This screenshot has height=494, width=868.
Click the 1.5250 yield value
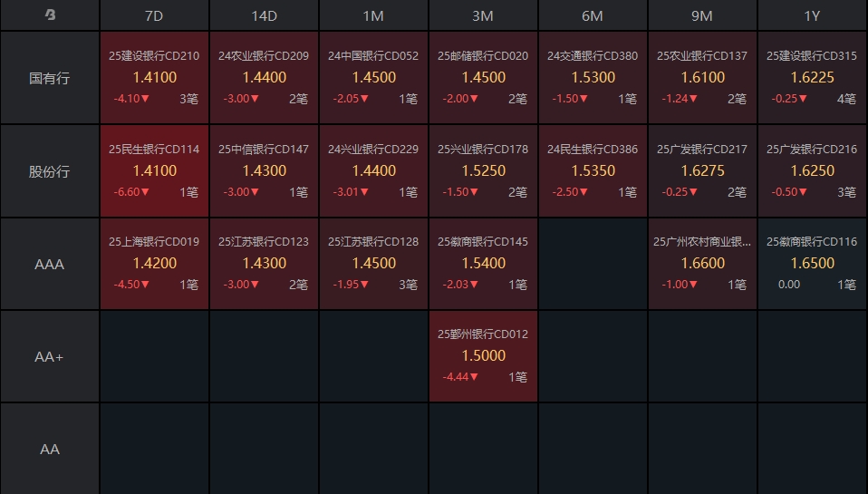point(483,171)
